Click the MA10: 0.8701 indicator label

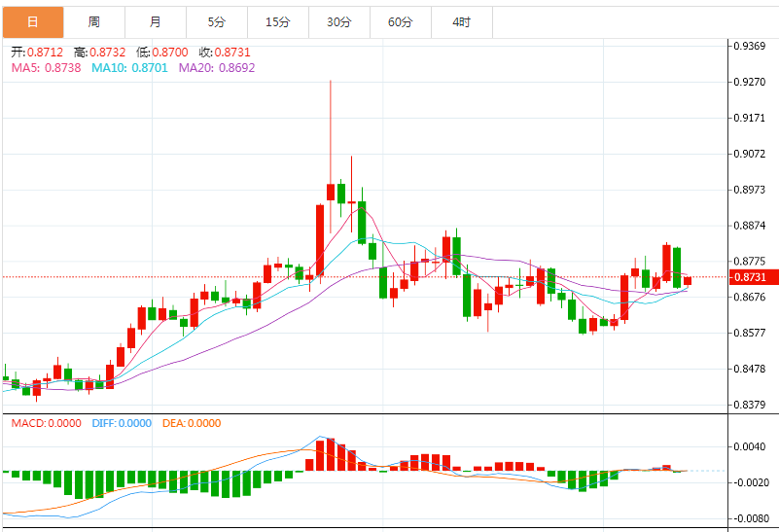coord(129,68)
